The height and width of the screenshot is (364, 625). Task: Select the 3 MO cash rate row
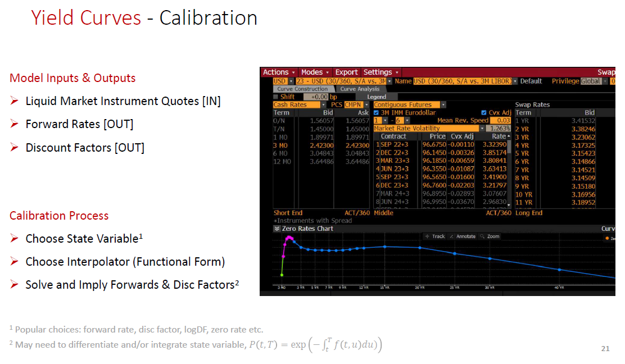321,145
